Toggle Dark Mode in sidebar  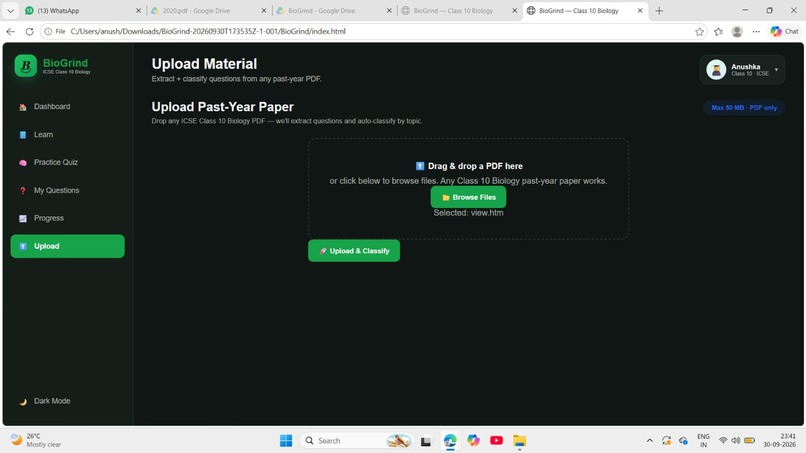[67, 401]
